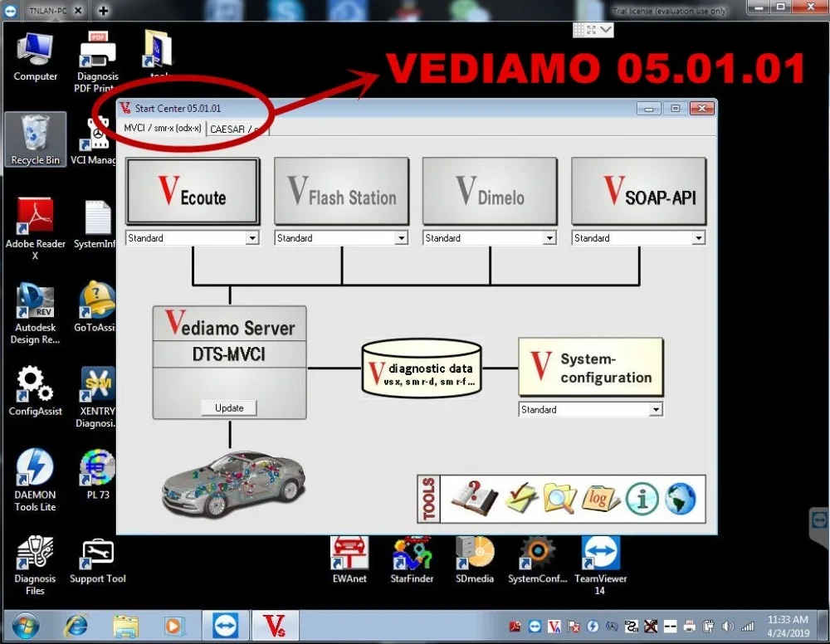Switch to MVCI / smr-x (odx-x) tab
Image resolution: width=830 pixels, height=644 pixels.
pyautogui.click(x=162, y=128)
